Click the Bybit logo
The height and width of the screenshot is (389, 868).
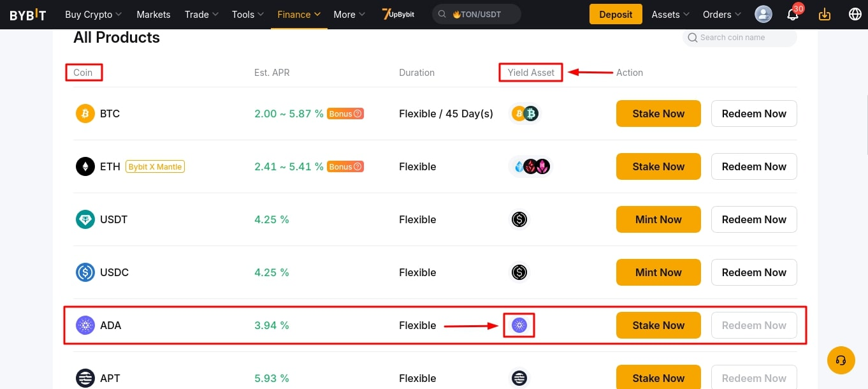pyautogui.click(x=28, y=15)
